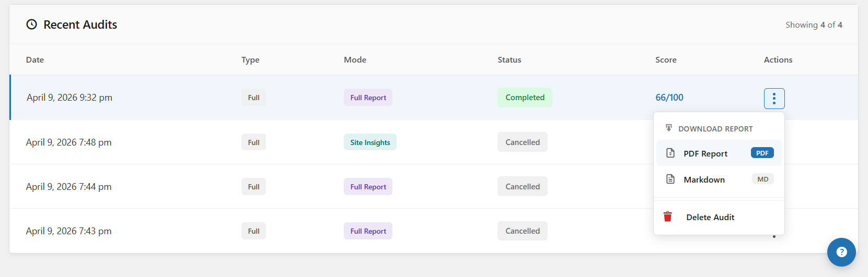868x277 pixels.
Task: Click the PDF Report document icon
Action: click(670, 153)
